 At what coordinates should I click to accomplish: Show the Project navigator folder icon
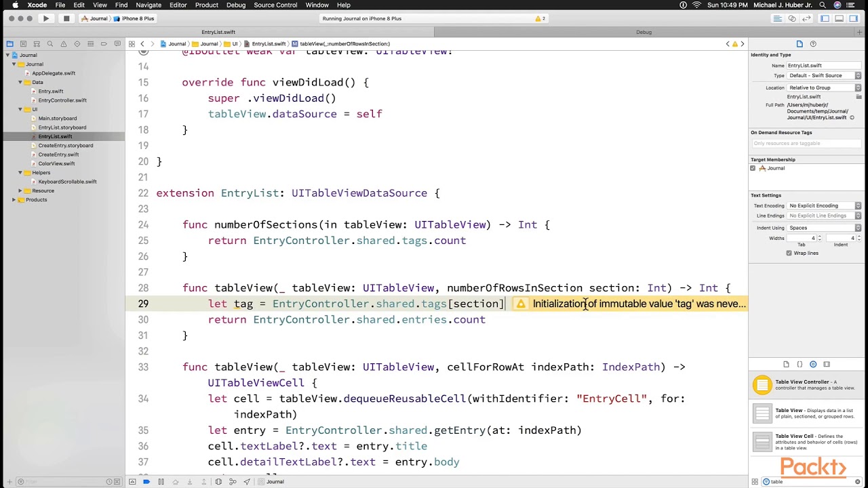[x=9, y=43]
